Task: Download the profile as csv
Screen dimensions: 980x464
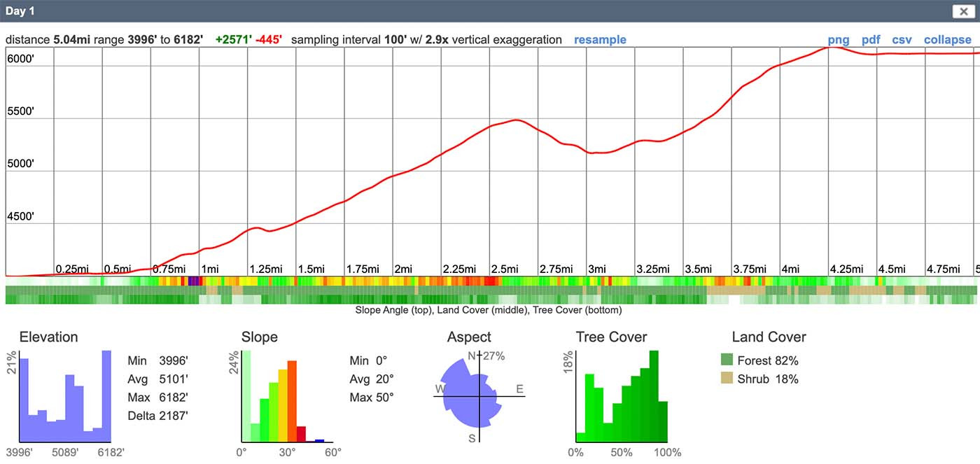Action: [x=902, y=40]
